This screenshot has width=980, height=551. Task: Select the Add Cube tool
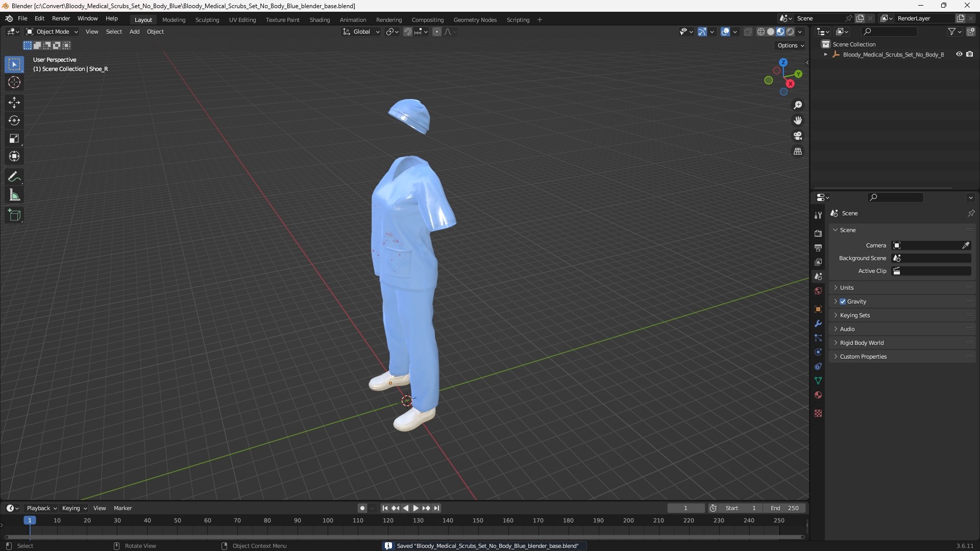(14, 215)
